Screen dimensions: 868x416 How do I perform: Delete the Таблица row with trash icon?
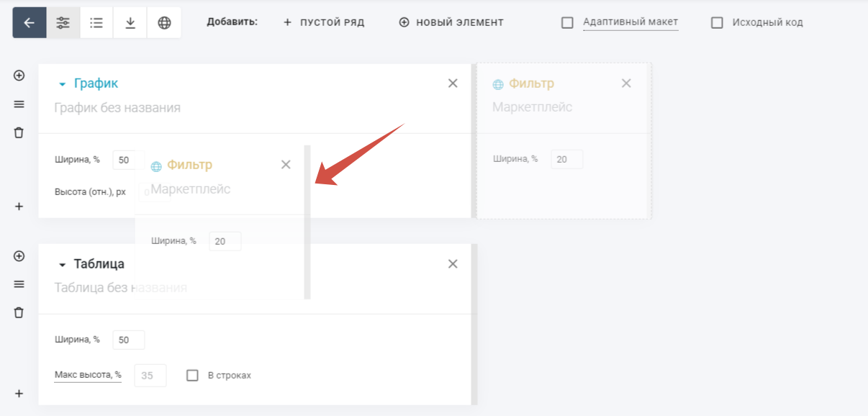tap(19, 312)
